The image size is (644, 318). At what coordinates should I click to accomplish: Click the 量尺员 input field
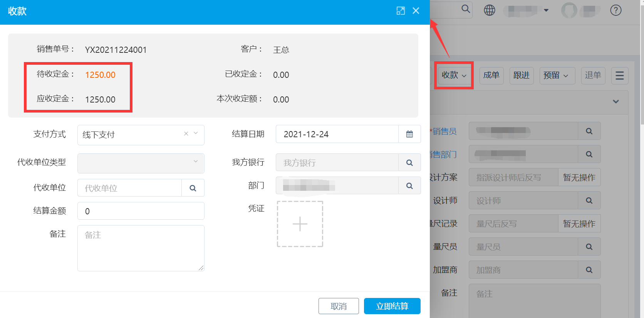click(x=523, y=247)
